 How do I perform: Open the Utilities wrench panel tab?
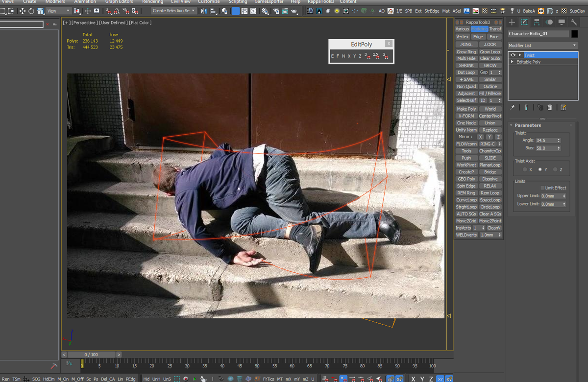pos(574,22)
